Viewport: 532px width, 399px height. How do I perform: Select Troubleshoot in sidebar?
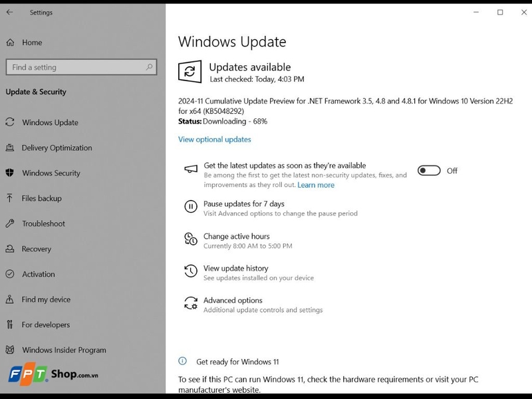pyautogui.click(x=43, y=223)
